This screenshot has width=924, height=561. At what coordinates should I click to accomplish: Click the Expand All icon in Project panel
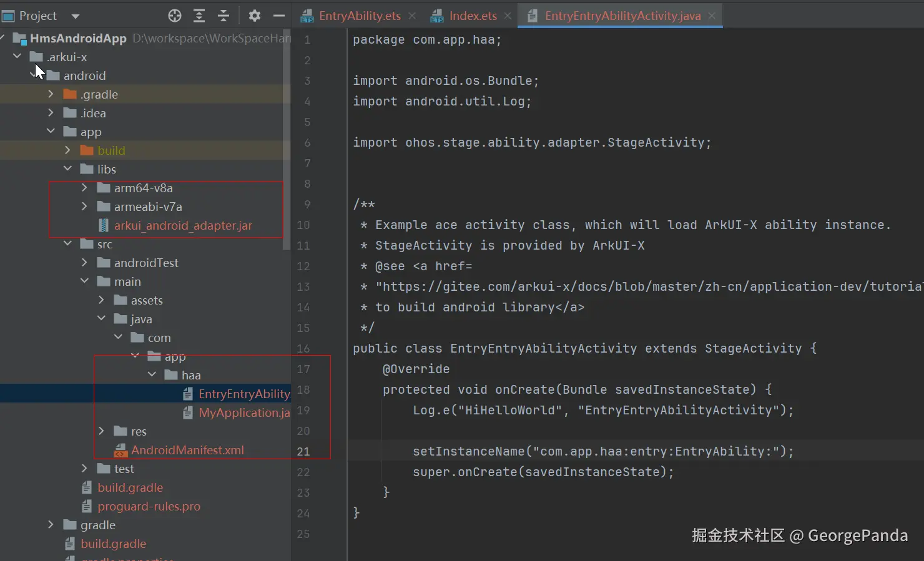(199, 16)
